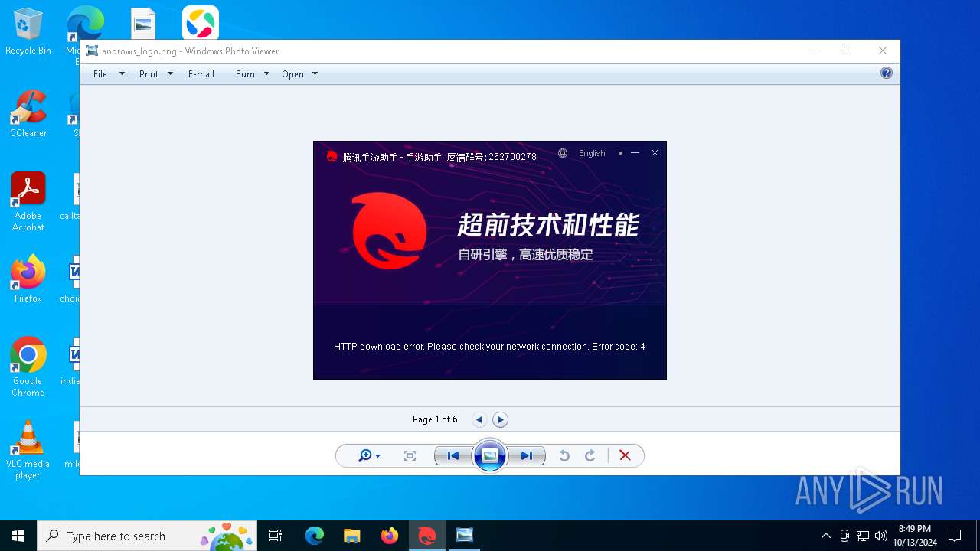
Task: Open the Firefox desktop shortcut
Action: point(28,279)
